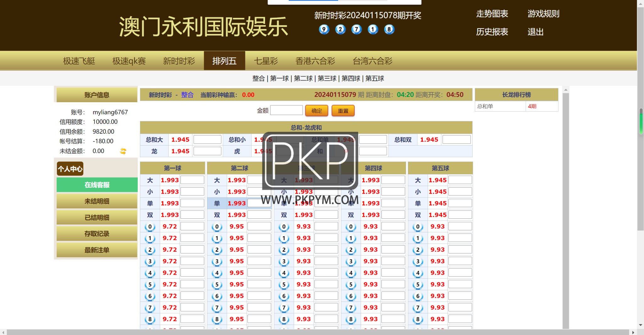Focus the 龙 bet amount field
The image size is (644, 335).
pyautogui.click(x=208, y=151)
